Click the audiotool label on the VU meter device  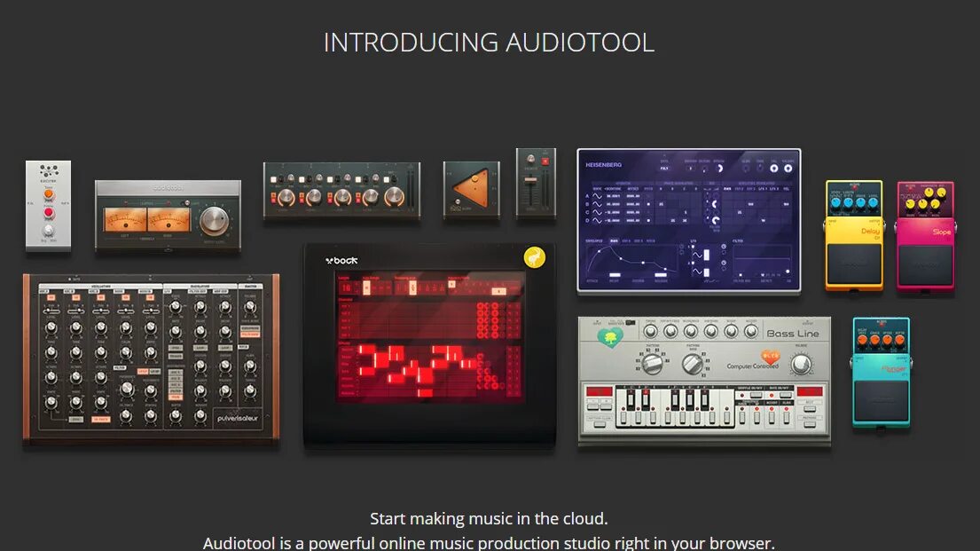[168, 187]
